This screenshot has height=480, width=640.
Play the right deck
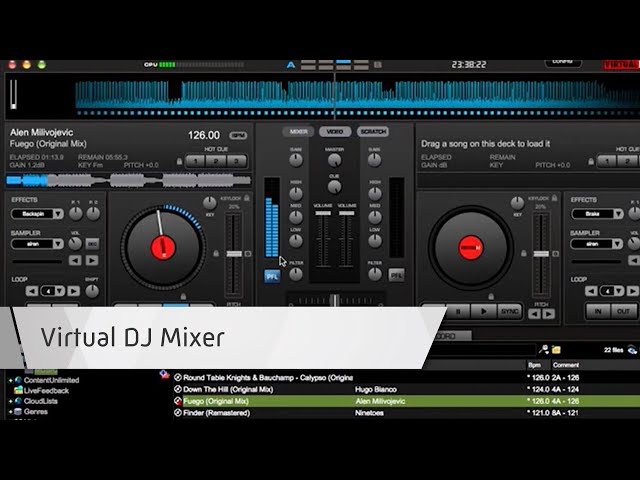(483, 311)
